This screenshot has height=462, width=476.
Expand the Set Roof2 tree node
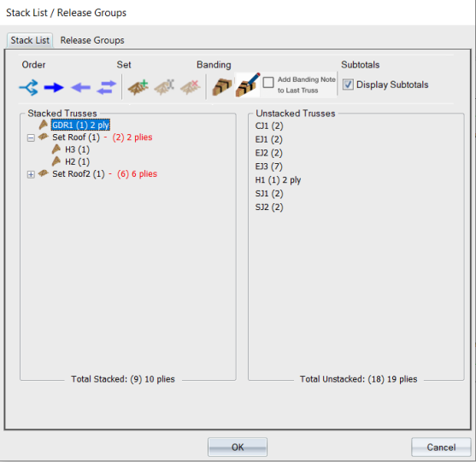click(x=31, y=174)
